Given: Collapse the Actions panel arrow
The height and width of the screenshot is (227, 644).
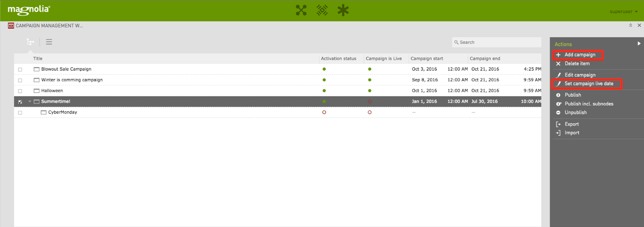Looking at the screenshot, I should [x=639, y=44].
